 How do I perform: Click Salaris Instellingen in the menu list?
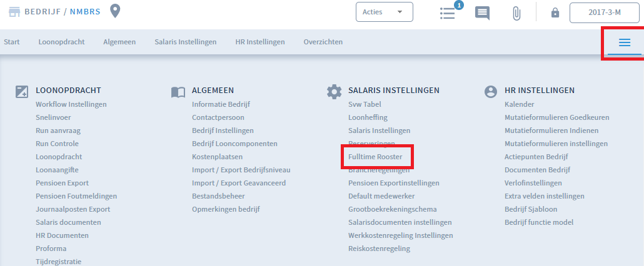point(379,131)
